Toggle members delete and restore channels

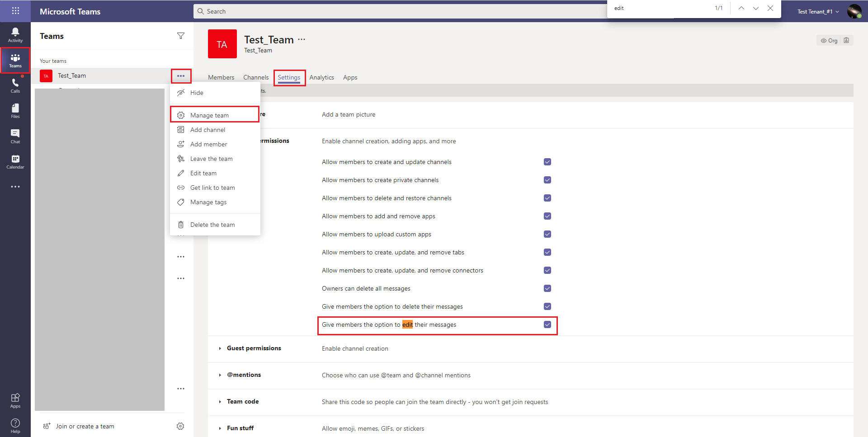pos(547,198)
